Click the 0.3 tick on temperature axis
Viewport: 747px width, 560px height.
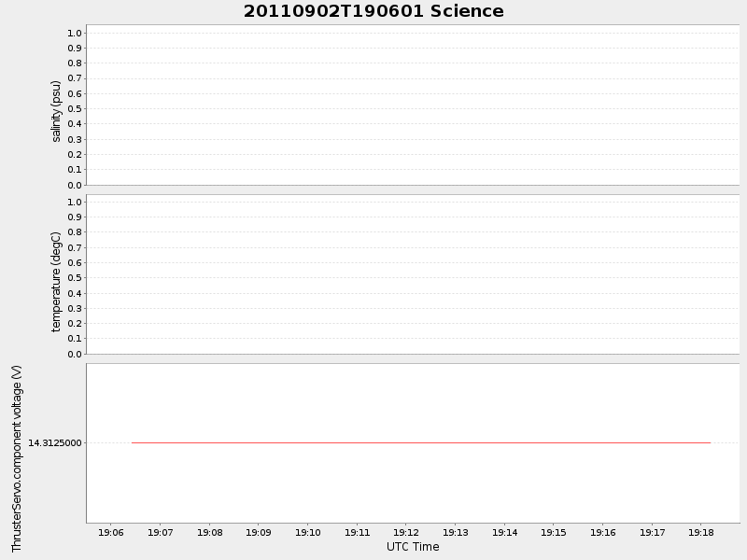(x=75, y=309)
